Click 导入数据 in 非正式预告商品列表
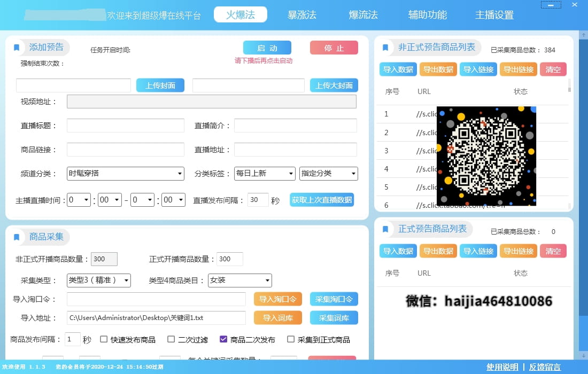The image size is (588, 374). pos(398,69)
